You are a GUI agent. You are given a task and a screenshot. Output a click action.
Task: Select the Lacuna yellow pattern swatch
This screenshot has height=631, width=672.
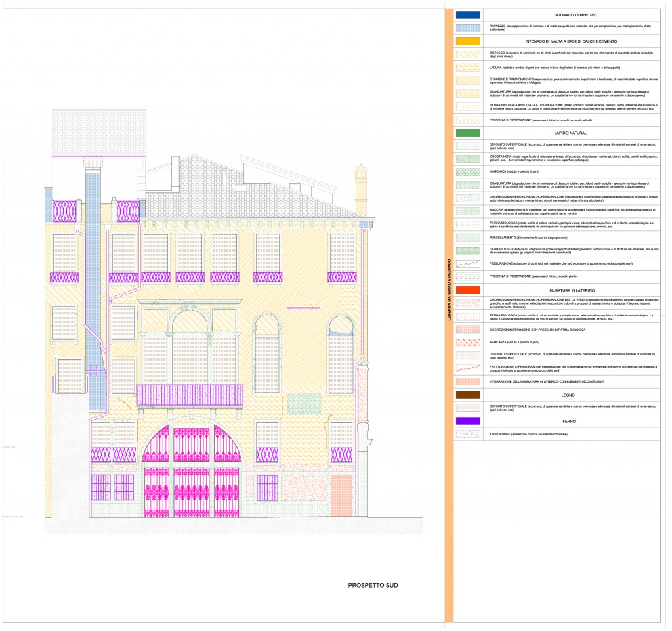(x=468, y=67)
